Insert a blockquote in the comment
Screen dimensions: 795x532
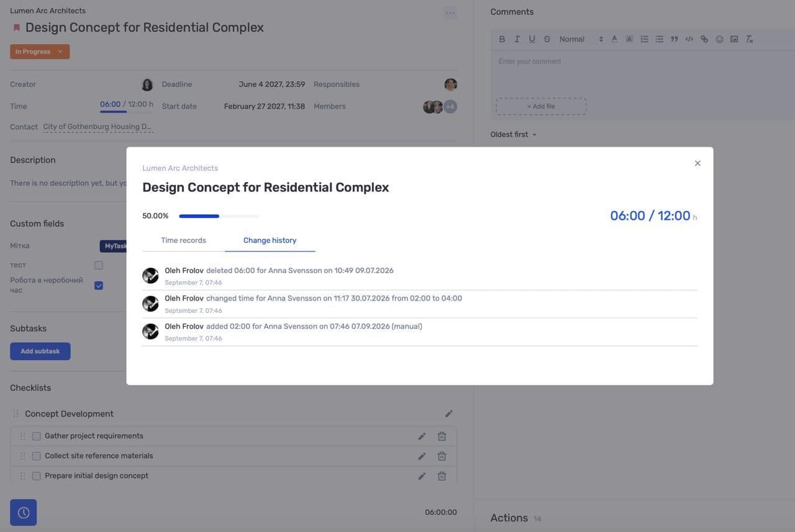pos(674,39)
